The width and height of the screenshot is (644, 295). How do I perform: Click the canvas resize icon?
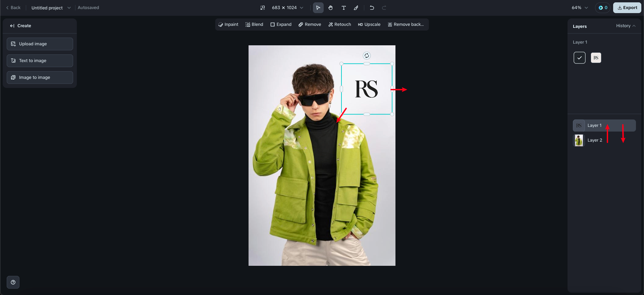(263, 8)
